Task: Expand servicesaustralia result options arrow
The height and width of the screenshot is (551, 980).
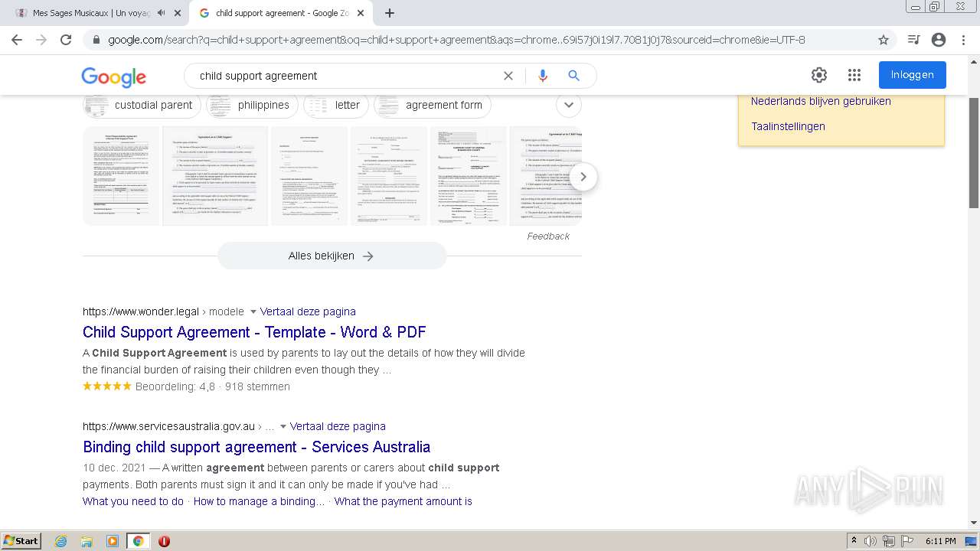Action: point(283,427)
